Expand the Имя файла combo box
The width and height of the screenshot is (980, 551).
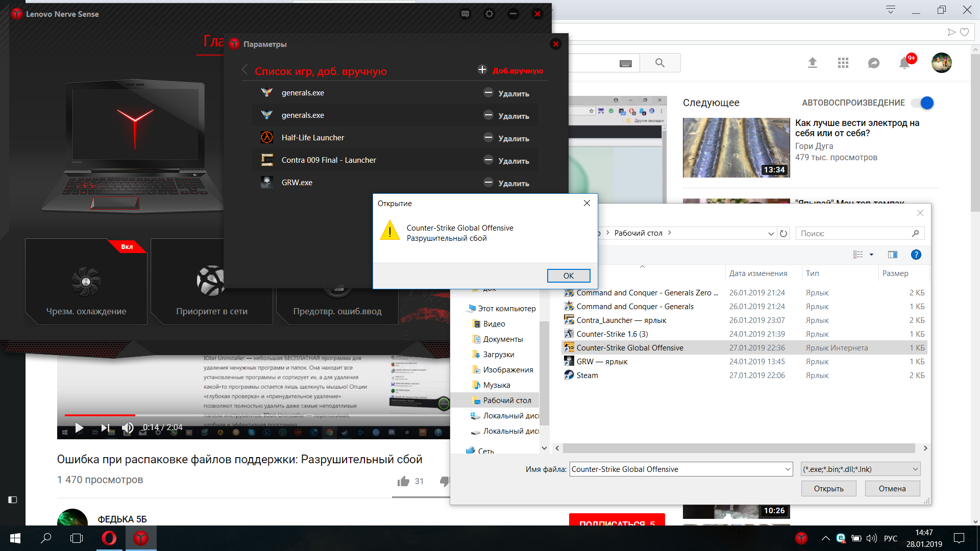[787, 469]
